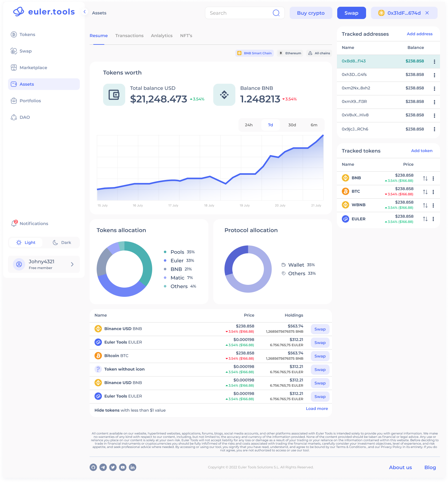Click the Johny4321 avatar icon
This screenshot has width=448, height=482.
19,264
